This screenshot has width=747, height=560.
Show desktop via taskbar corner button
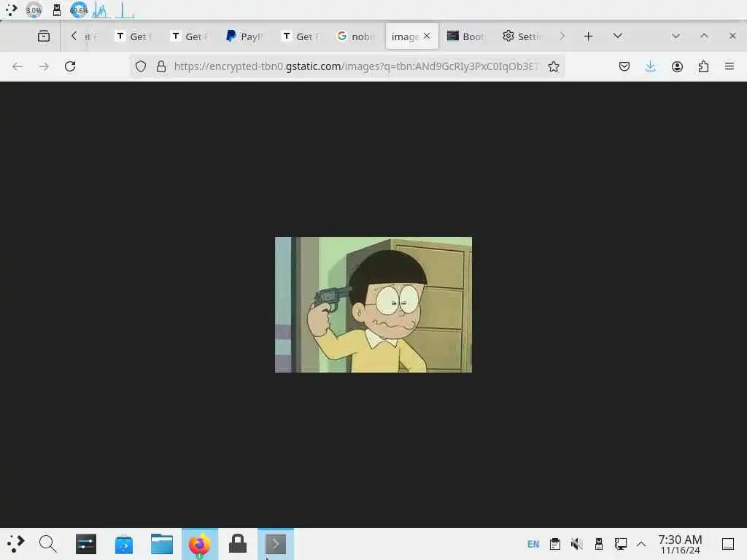[x=728, y=544]
